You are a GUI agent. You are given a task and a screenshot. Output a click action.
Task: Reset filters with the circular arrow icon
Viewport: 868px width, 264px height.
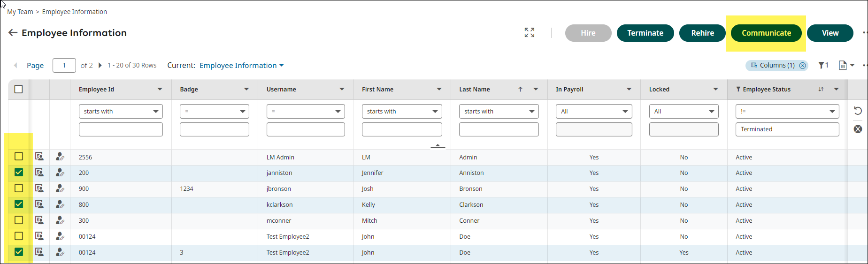[x=858, y=111]
